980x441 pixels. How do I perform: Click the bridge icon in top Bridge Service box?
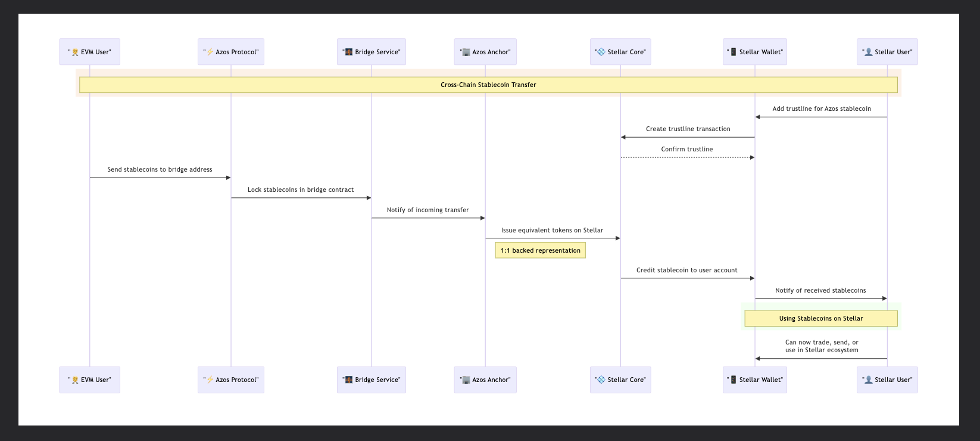(349, 52)
